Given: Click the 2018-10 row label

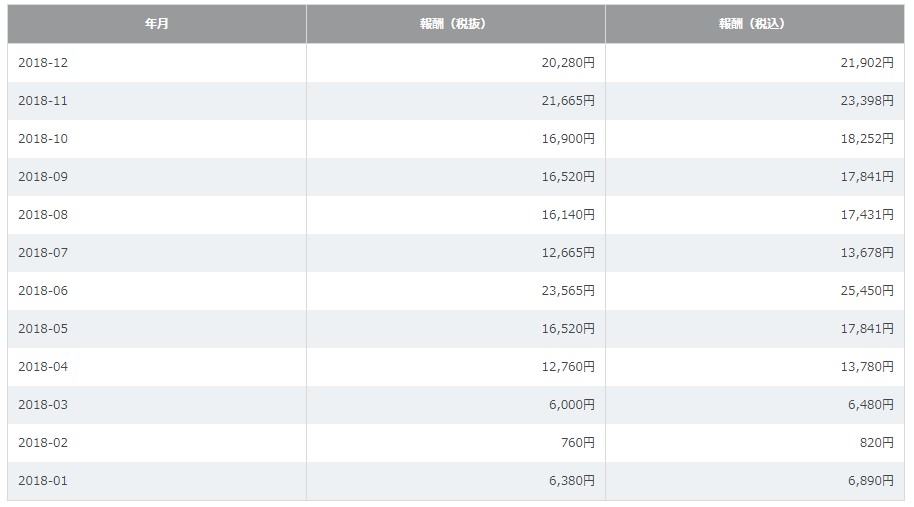Looking at the screenshot, I should point(43,139).
